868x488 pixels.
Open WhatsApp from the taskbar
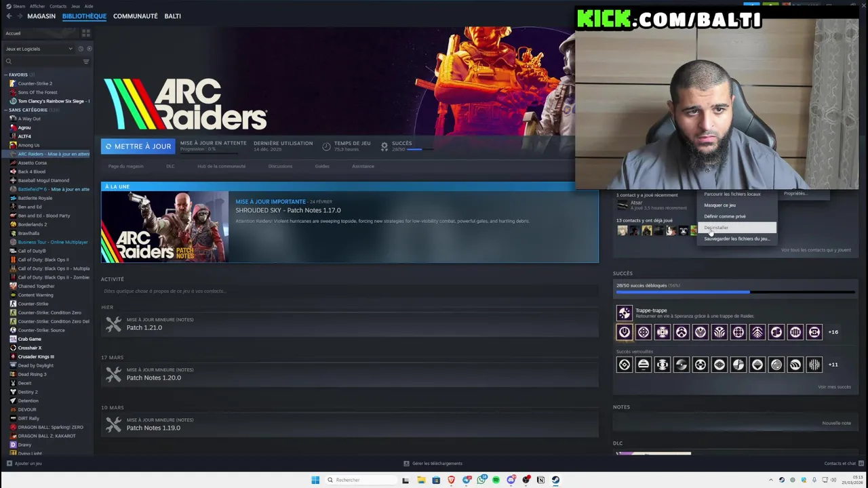click(481, 480)
